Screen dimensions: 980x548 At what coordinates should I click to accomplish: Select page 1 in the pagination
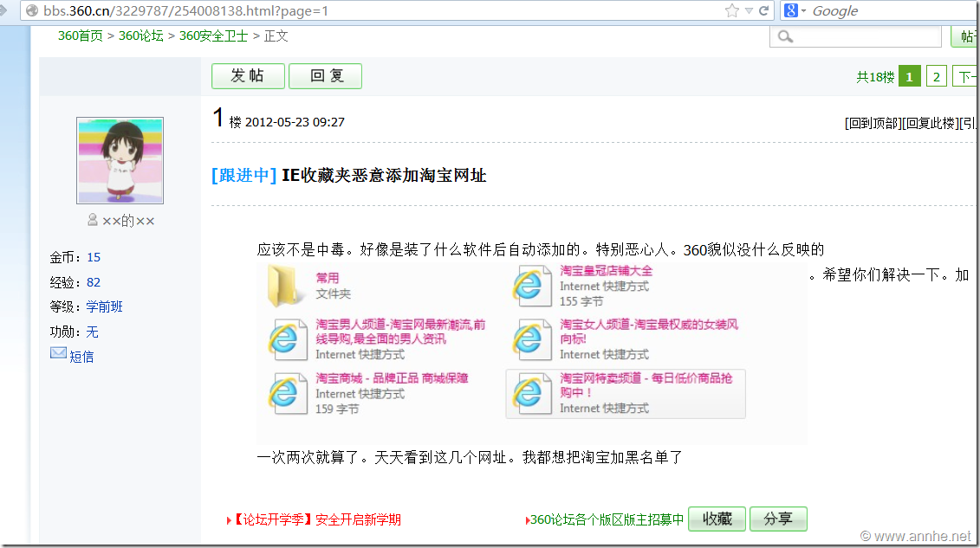pyautogui.click(x=909, y=77)
